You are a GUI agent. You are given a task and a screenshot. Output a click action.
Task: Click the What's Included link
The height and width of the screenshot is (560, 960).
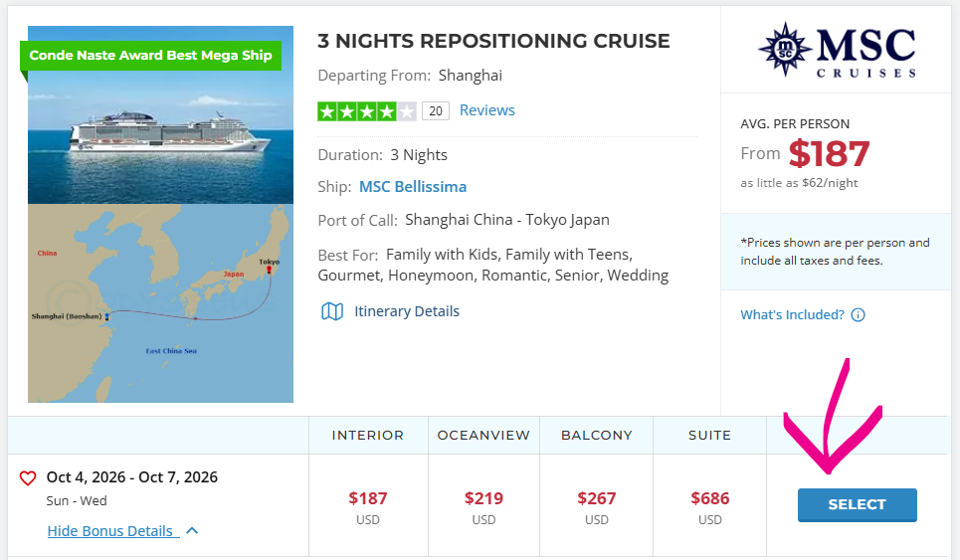point(792,315)
